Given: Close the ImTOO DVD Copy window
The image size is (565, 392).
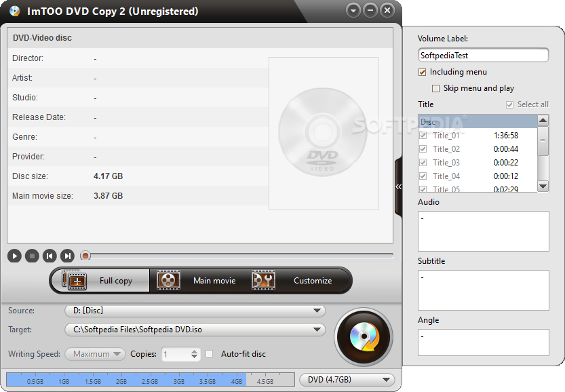Looking at the screenshot, I should (x=387, y=10).
